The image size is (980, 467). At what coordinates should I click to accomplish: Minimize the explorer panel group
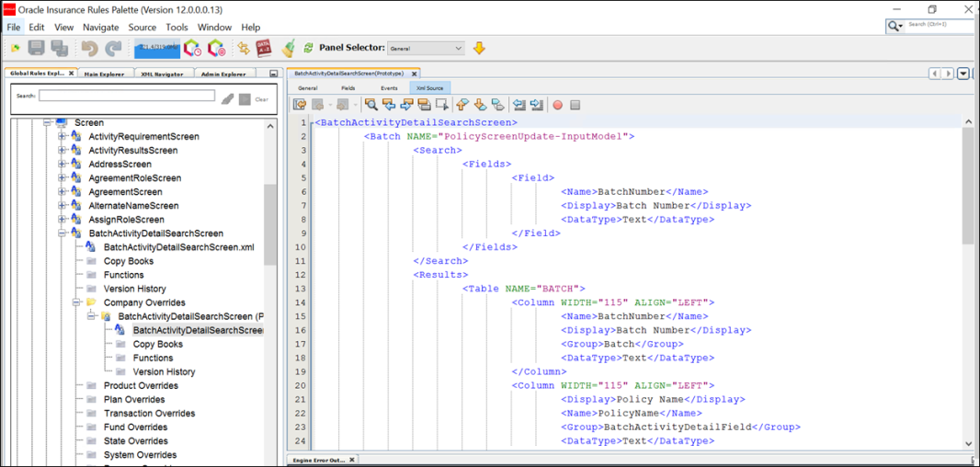(273, 74)
